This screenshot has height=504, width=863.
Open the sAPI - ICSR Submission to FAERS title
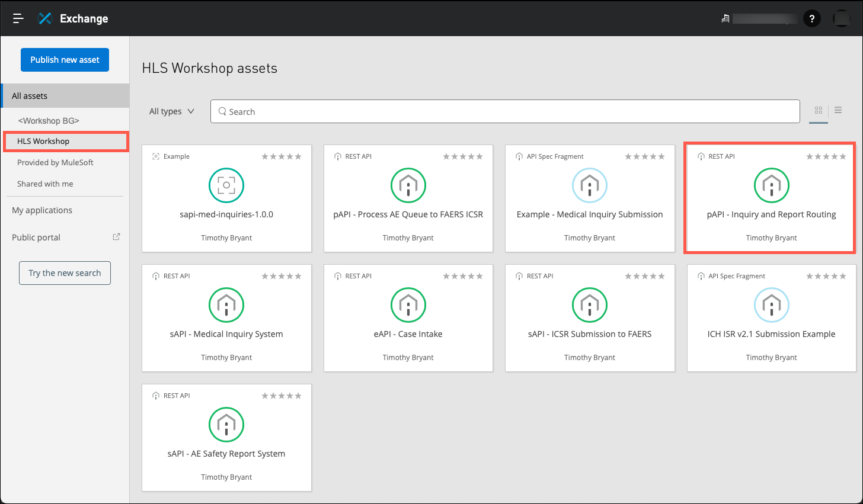tap(590, 334)
